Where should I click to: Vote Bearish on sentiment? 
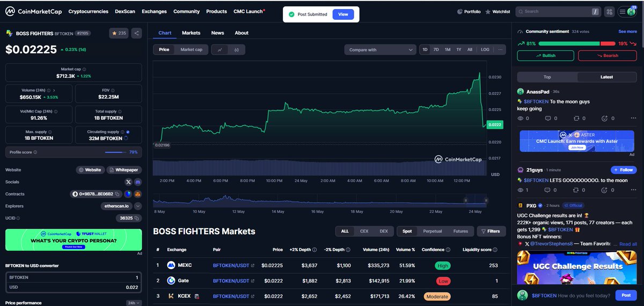click(608, 55)
